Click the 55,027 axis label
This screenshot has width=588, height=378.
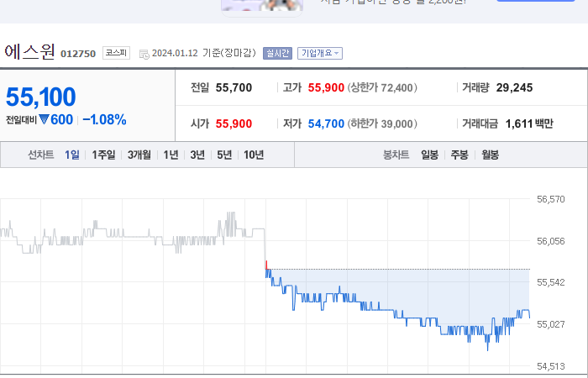click(550, 324)
